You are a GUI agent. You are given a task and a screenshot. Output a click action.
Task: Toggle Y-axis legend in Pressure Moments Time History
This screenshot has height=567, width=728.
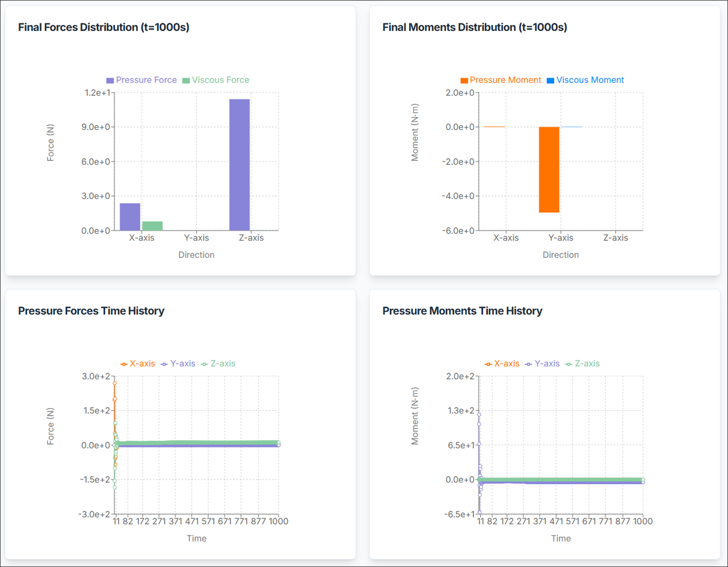542,364
